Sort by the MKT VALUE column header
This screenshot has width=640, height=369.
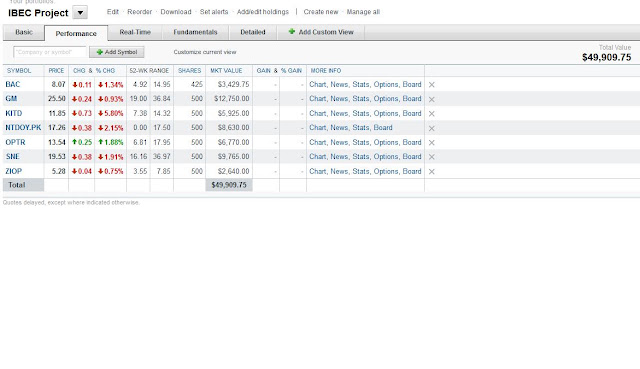226,71
